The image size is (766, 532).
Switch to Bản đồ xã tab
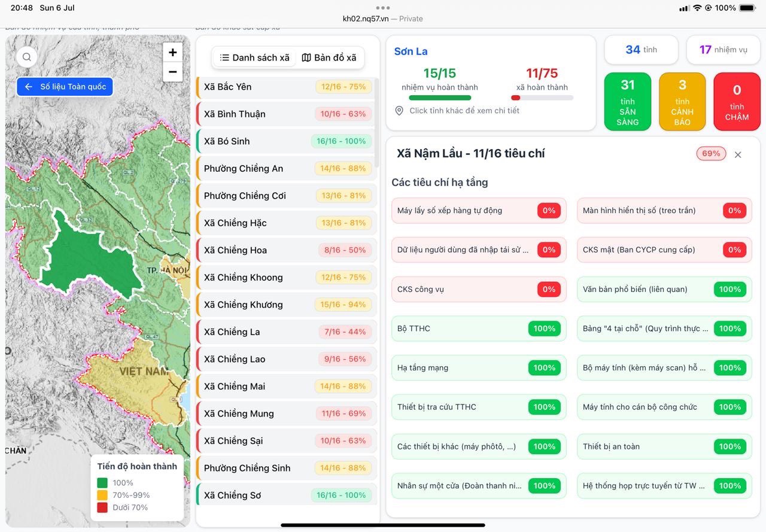(x=329, y=57)
